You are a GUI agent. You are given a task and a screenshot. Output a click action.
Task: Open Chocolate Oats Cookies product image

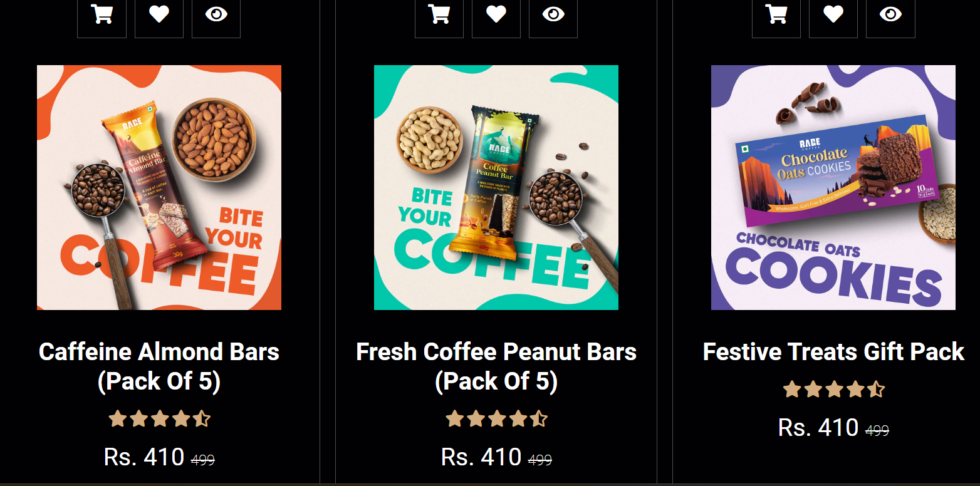(833, 187)
